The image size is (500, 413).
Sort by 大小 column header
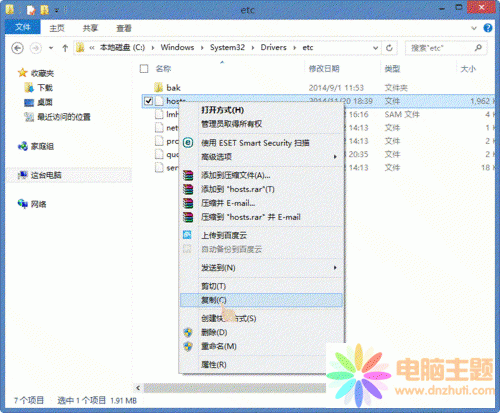pos(468,69)
